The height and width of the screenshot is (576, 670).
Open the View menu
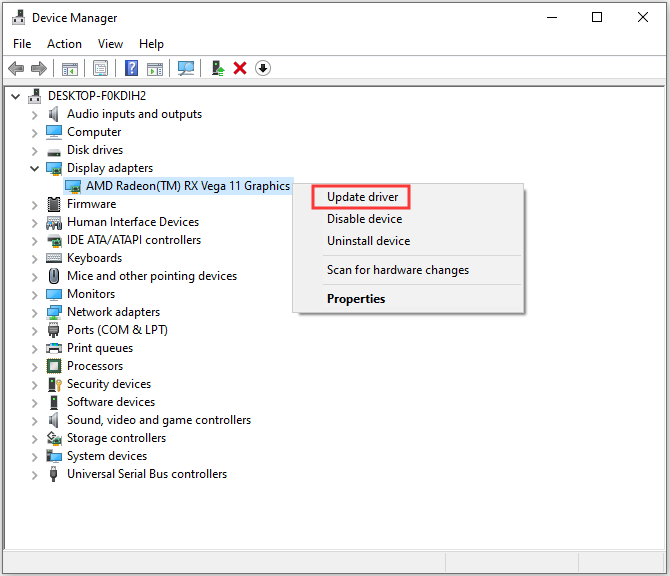pyautogui.click(x=110, y=44)
